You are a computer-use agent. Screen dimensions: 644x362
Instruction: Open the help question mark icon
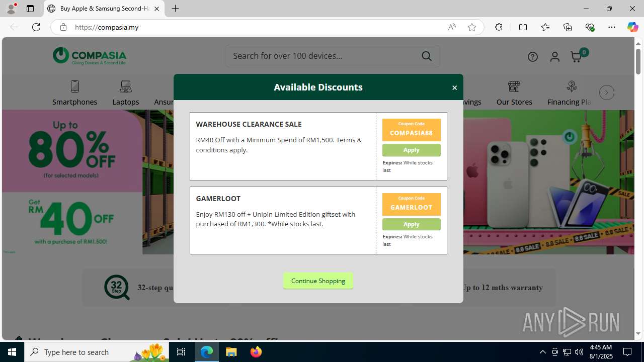point(532,57)
